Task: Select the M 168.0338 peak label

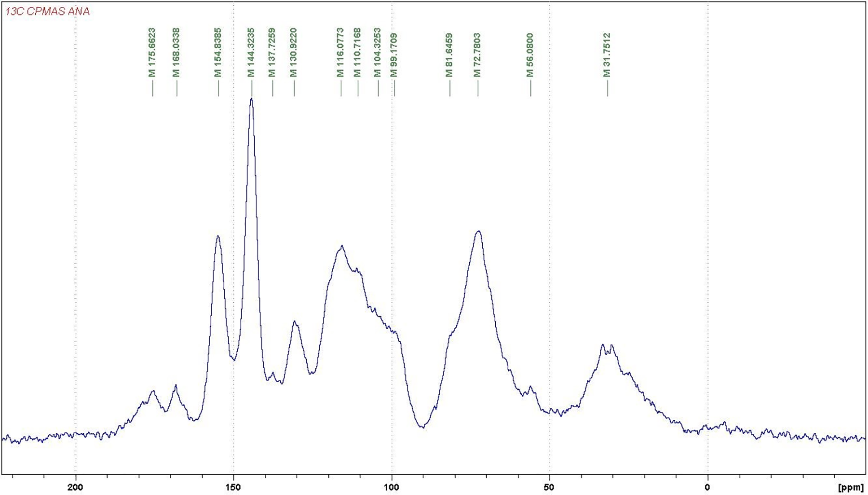Action: point(176,53)
